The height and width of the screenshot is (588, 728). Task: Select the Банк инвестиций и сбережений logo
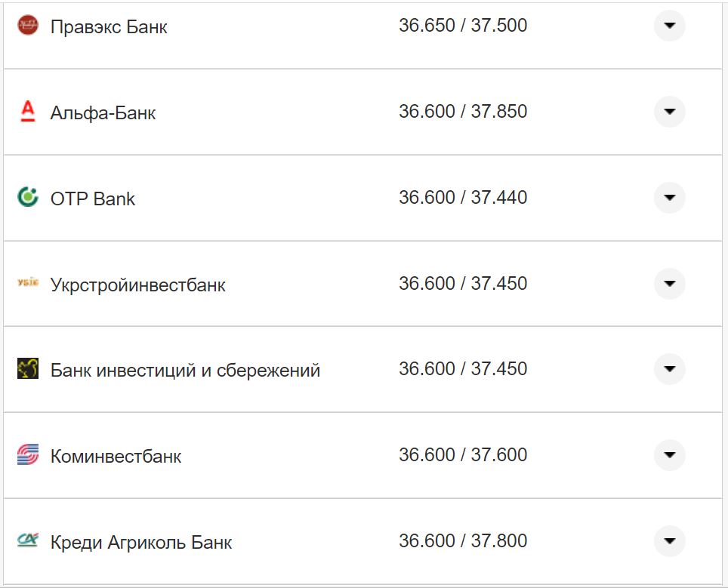point(27,368)
